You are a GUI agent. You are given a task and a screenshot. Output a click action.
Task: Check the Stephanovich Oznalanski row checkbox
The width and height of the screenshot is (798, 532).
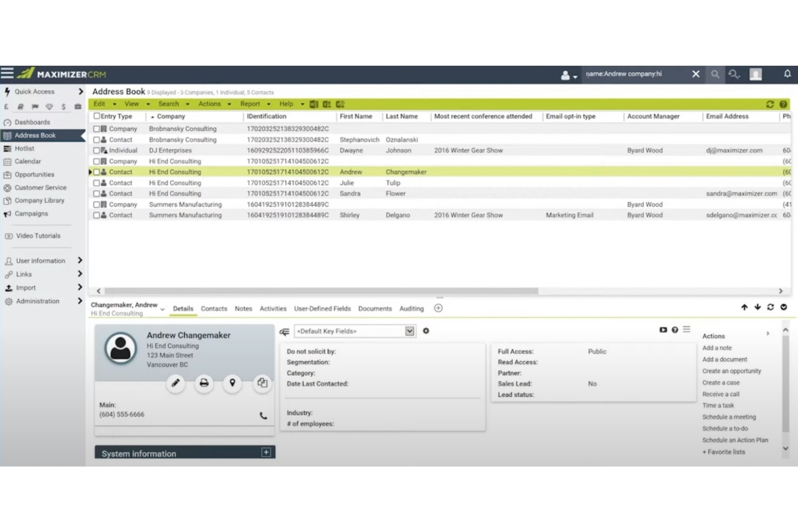pyautogui.click(x=97, y=140)
